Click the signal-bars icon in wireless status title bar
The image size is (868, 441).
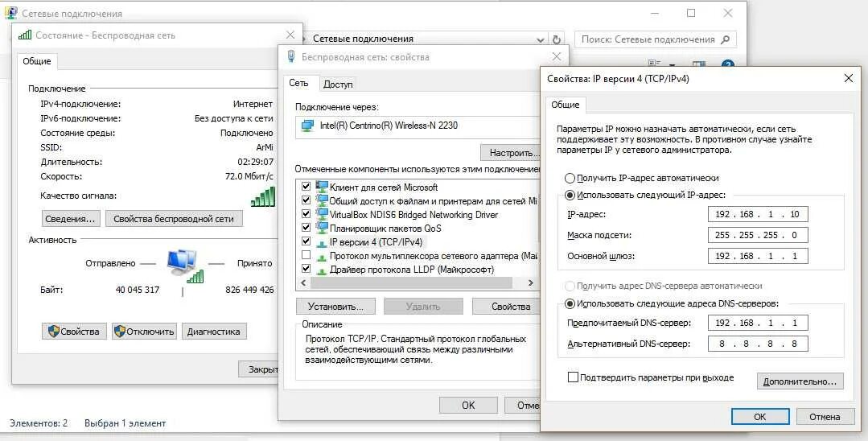tap(24, 35)
